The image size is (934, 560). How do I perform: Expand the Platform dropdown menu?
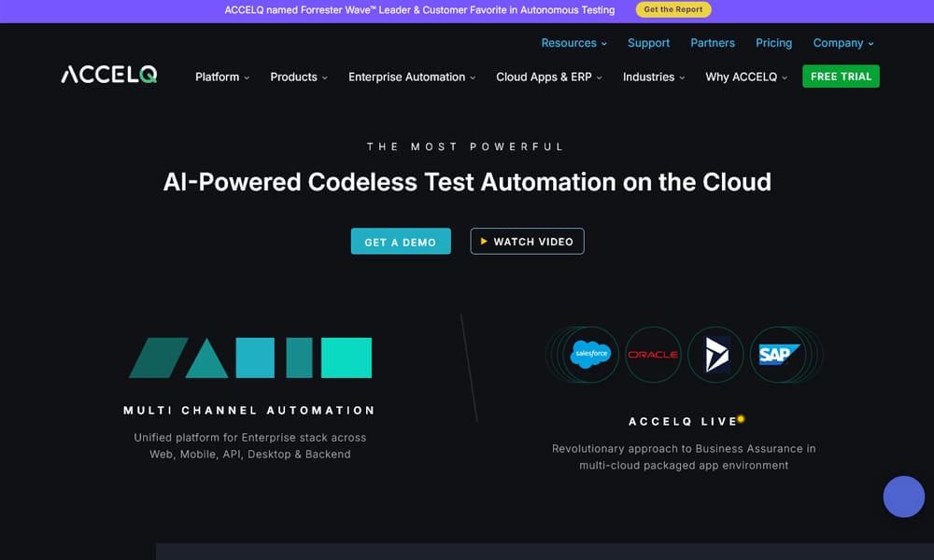222,77
